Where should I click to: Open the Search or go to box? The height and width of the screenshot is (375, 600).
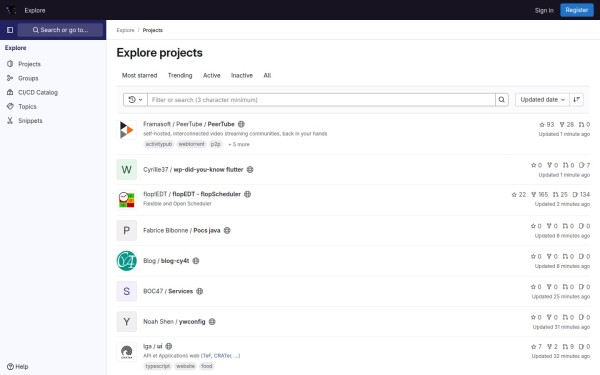click(60, 30)
